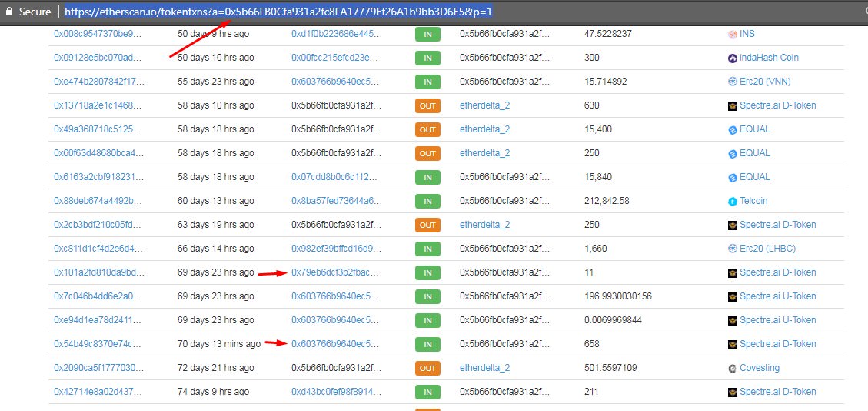Click EQUAL token icon in 15,400 row

pos(733,129)
